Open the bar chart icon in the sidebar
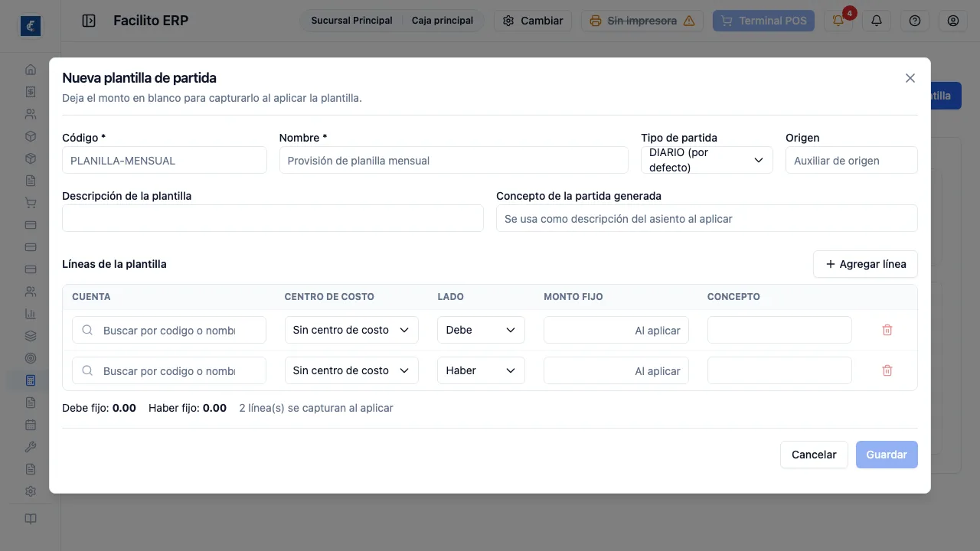Viewport: 980px width, 551px height. (x=31, y=314)
